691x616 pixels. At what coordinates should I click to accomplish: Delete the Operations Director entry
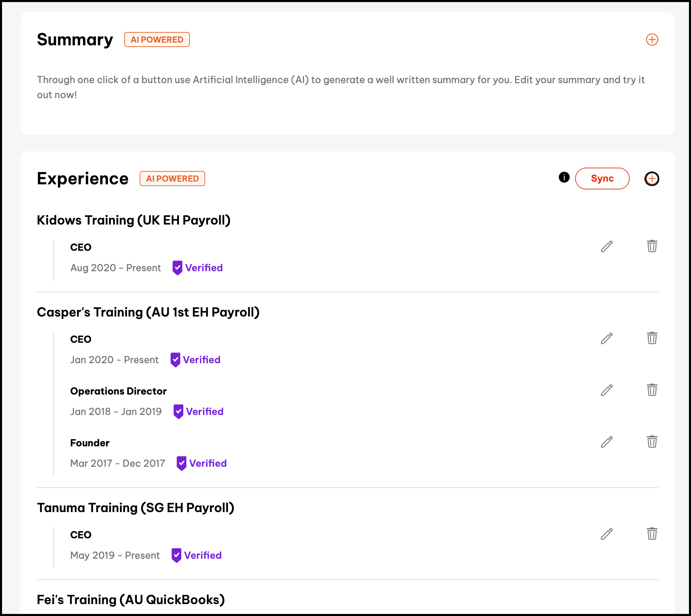point(652,390)
